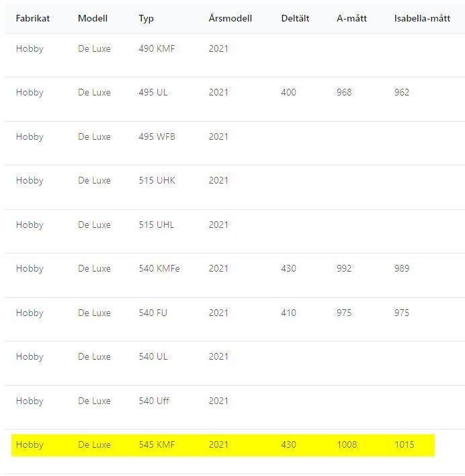
Task: Click the Fabrikat column header
Action: [33, 18]
